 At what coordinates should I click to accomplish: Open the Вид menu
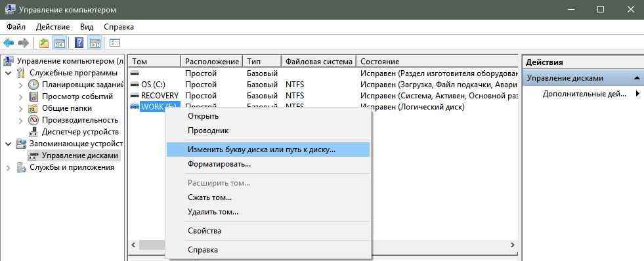[x=87, y=27]
